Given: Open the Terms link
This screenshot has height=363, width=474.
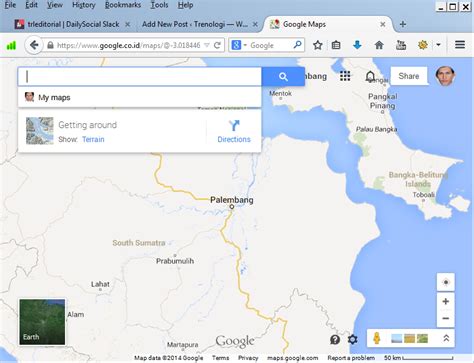Looking at the screenshot, I should point(220,358).
